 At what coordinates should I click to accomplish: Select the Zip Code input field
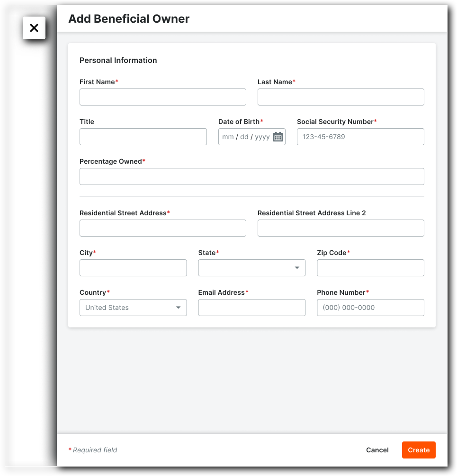pos(370,268)
